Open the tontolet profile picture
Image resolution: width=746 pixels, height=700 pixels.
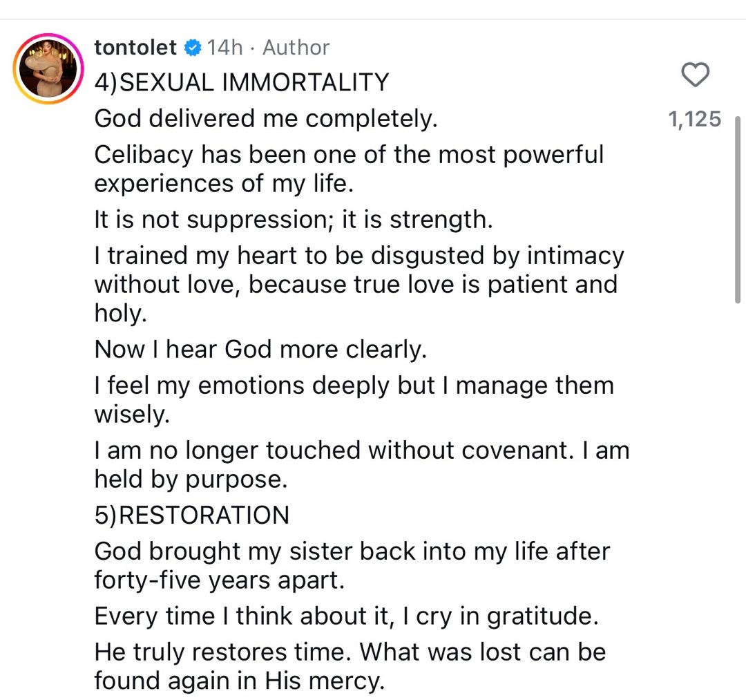point(47,68)
